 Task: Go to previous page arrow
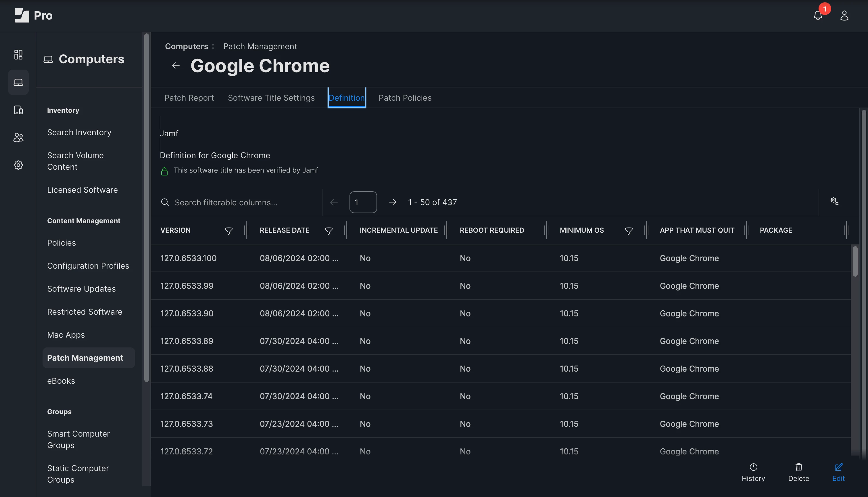(x=334, y=202)
